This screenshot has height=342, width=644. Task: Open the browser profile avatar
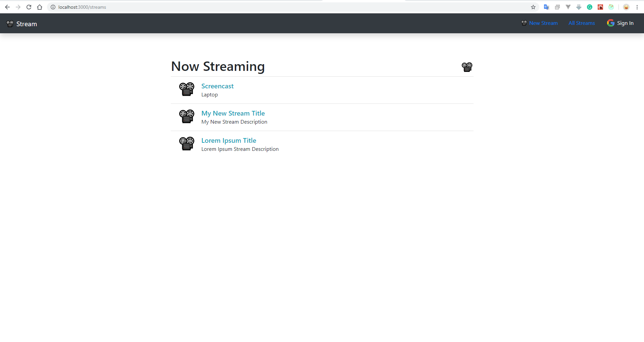626,7
